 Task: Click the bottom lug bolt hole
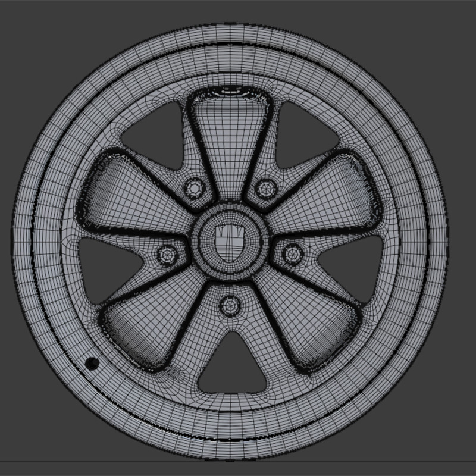[x=230, y=305]
